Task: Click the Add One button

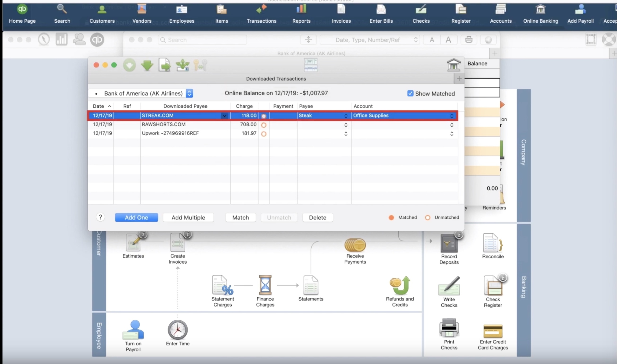Action: click(136, 218)
